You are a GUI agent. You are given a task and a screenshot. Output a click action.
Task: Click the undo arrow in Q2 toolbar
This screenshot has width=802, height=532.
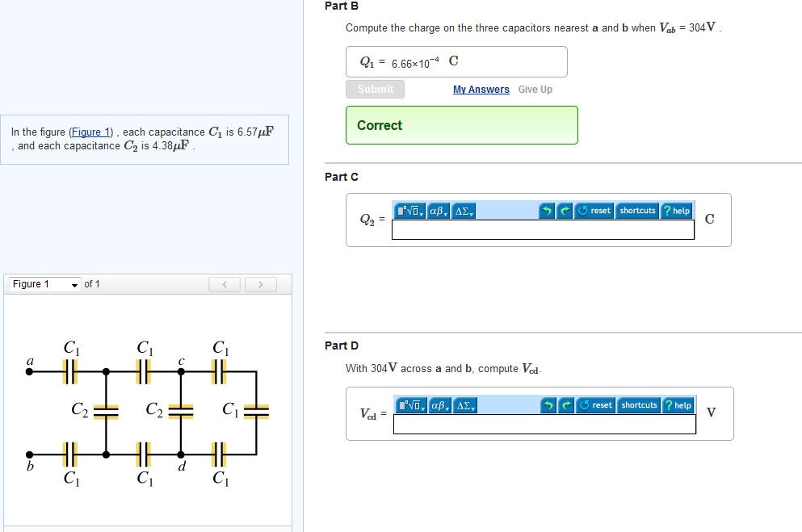click(x=548, y=210)
